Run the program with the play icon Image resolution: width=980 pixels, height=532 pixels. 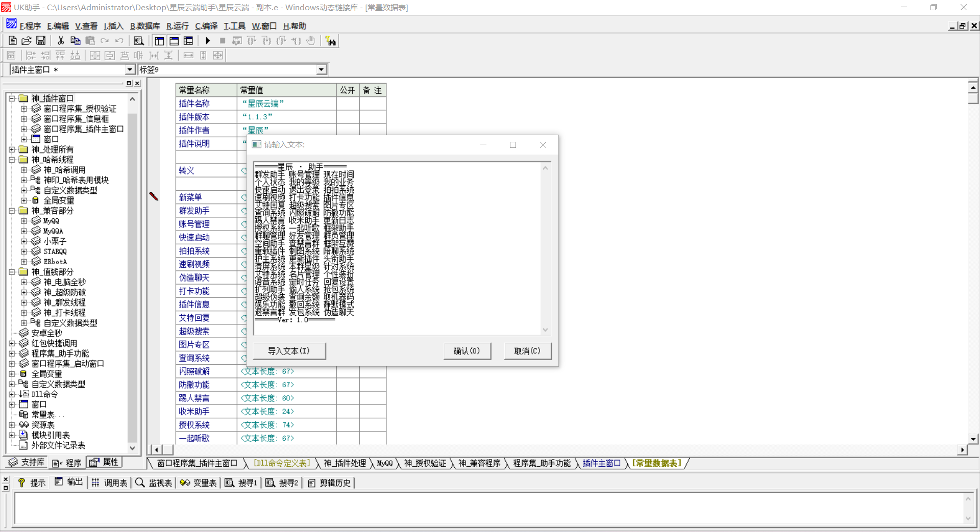click(208, 41)
